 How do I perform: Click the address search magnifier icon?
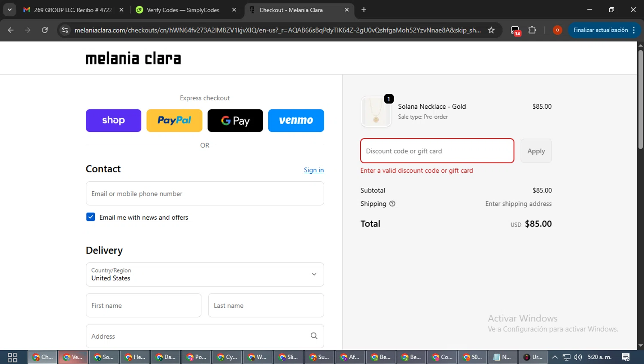coord(314,336)
